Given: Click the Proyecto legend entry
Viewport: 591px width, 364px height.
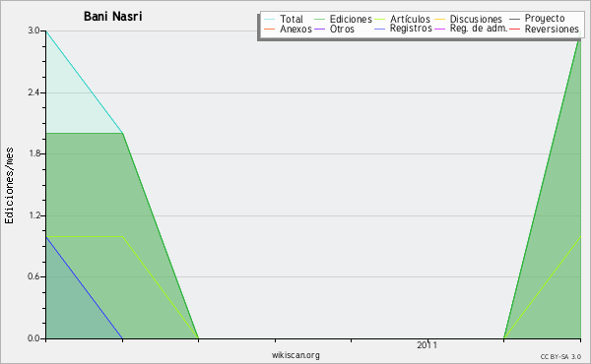Looking at the screenshot, I should [537, 18].
